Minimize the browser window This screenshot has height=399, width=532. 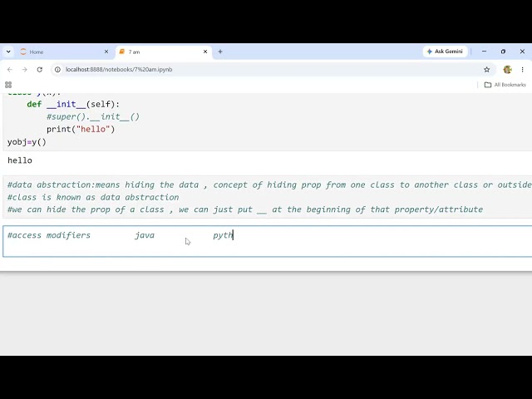(x=484, y=52)
